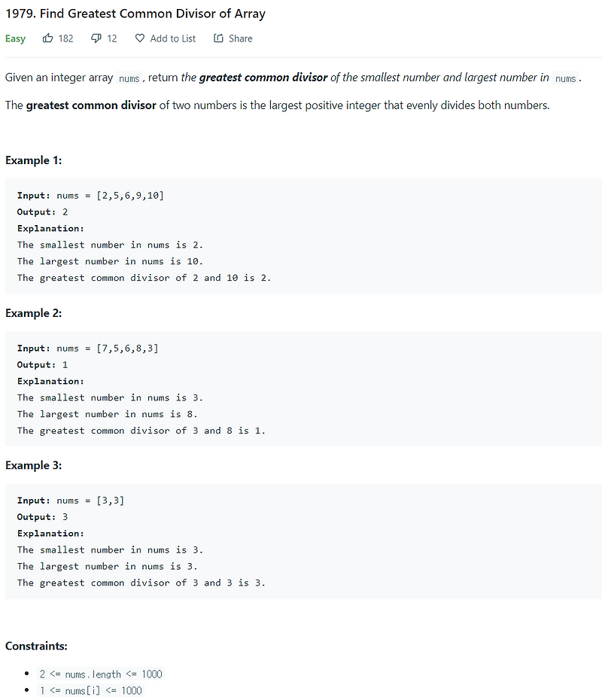Click the like count 182
This screenshot has width=602, height=700.
pos(65,38)
